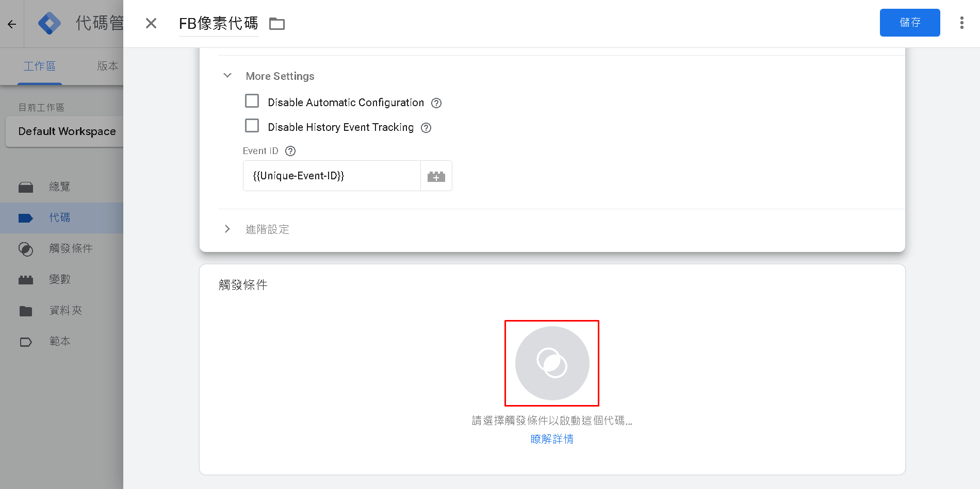Click the back arrow in Tag Manager
This screenshot has height=489, width=980.
[x=12, y=24]
